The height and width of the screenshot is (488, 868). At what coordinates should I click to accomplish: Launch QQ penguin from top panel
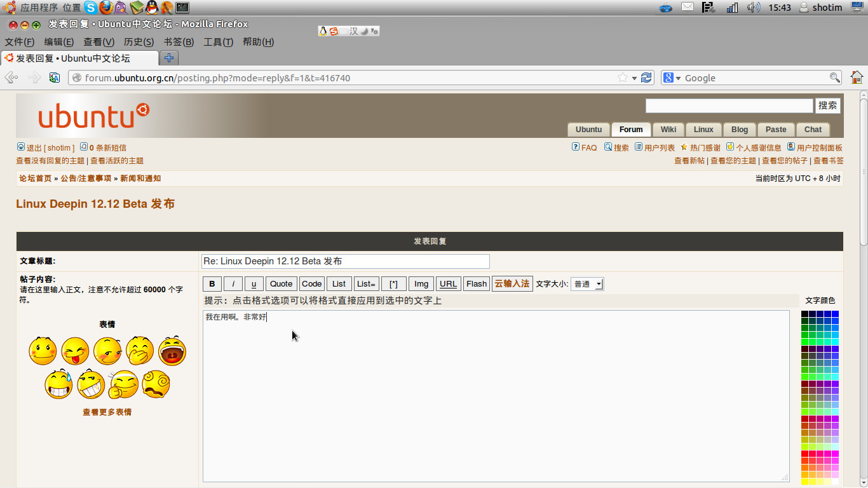[152, 8]
